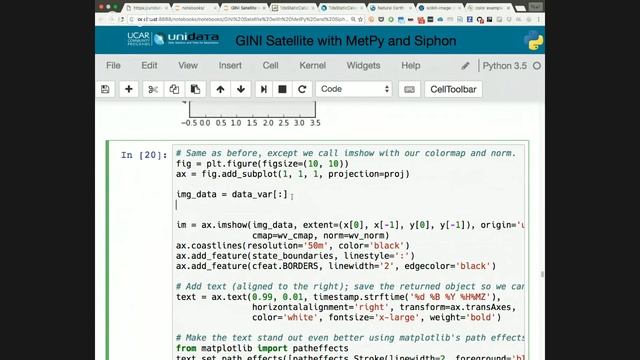Open the Insert menu
Viewport: 640px width, 360px height.
230,66
